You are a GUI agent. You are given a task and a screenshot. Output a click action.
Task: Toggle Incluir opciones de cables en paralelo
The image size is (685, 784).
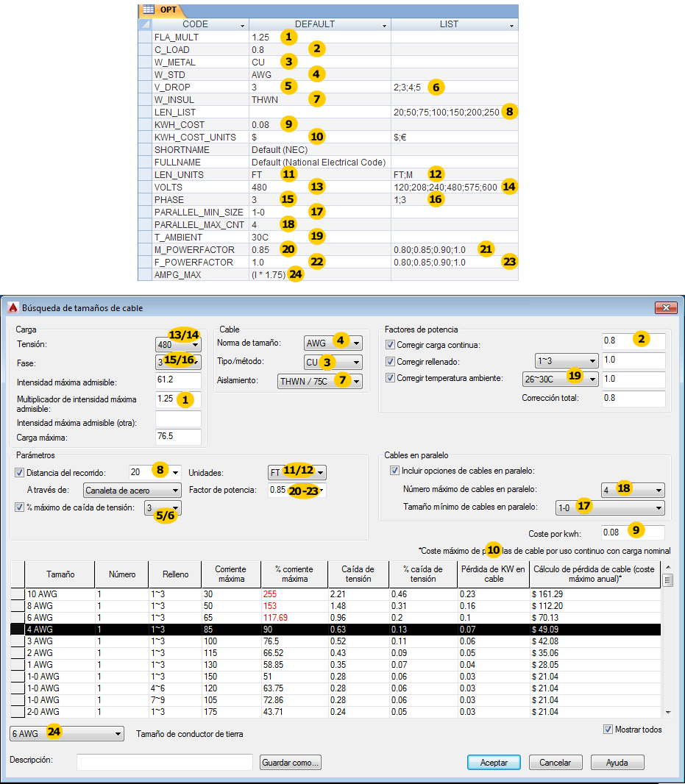pyautogui.click(x=395, y=471)
